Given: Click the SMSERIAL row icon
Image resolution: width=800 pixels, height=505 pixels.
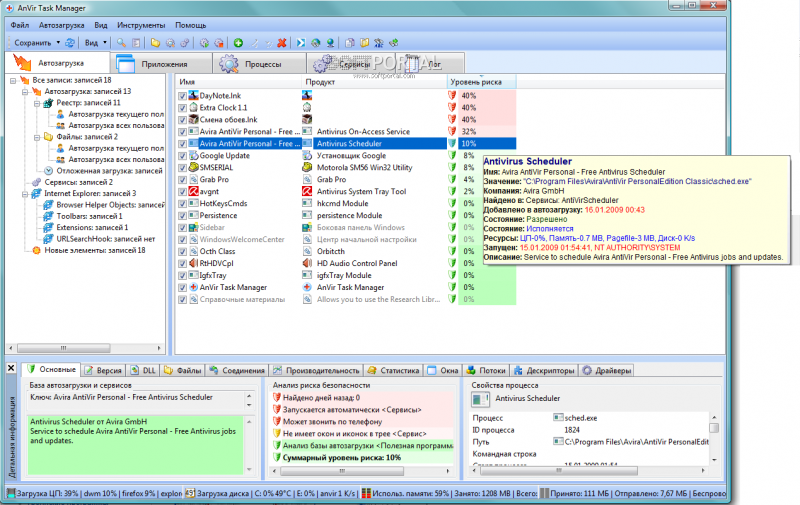Looking at the screenshot, I should pos(193,167).
